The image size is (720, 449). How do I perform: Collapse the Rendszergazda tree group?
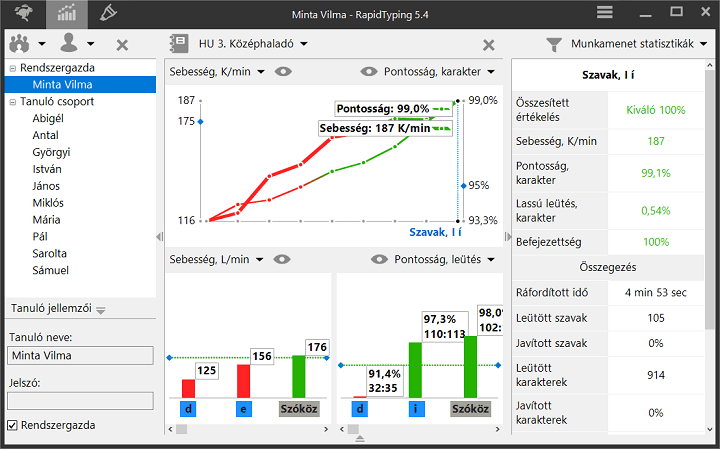tap(13, 68)
